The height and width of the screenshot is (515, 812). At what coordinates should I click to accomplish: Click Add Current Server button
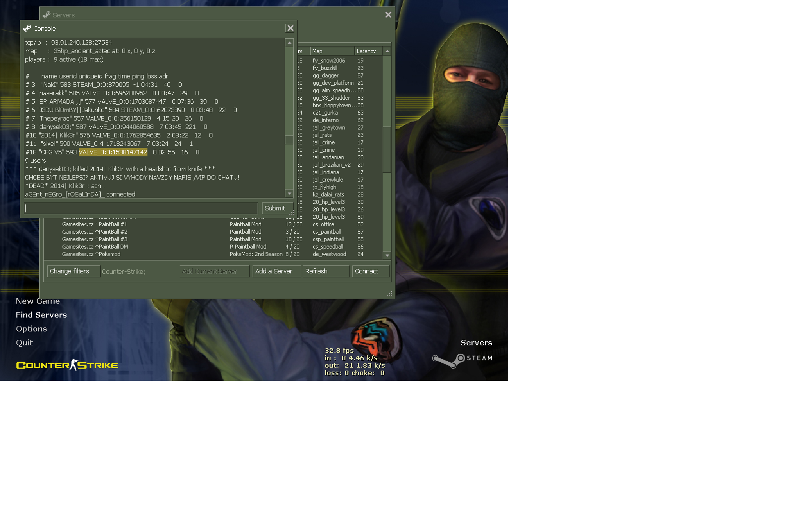point(214,271)
